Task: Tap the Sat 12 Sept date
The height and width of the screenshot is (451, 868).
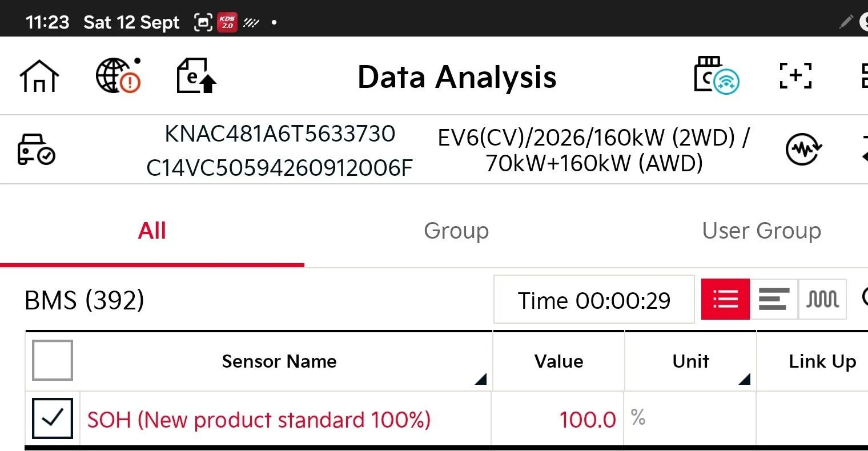Action: pos(131,23)
